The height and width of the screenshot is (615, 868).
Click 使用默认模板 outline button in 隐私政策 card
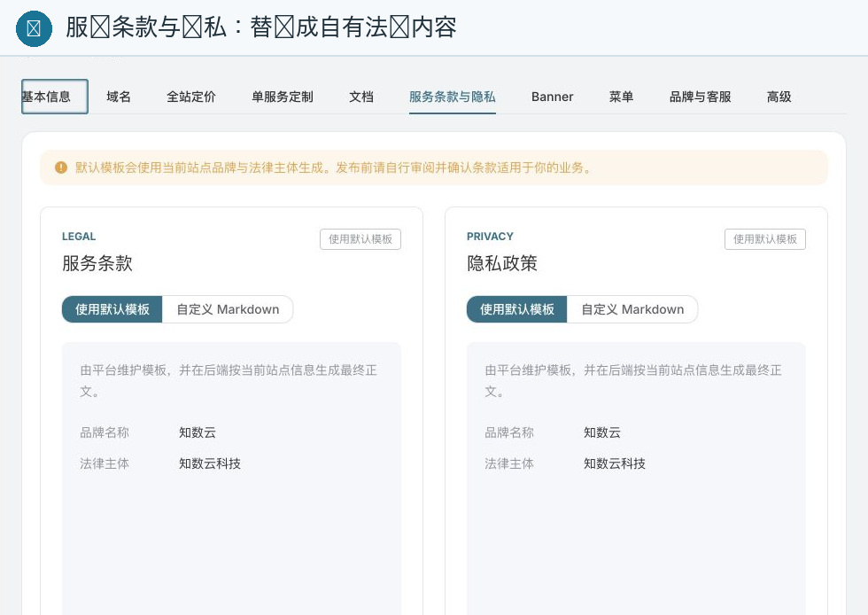(x=765, y=238)
